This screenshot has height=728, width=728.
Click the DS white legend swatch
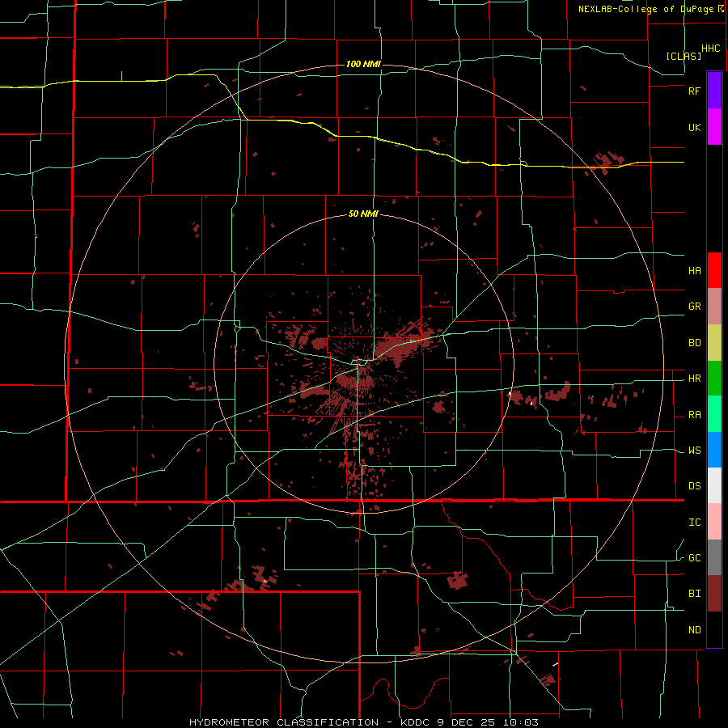tap(714, 485)
